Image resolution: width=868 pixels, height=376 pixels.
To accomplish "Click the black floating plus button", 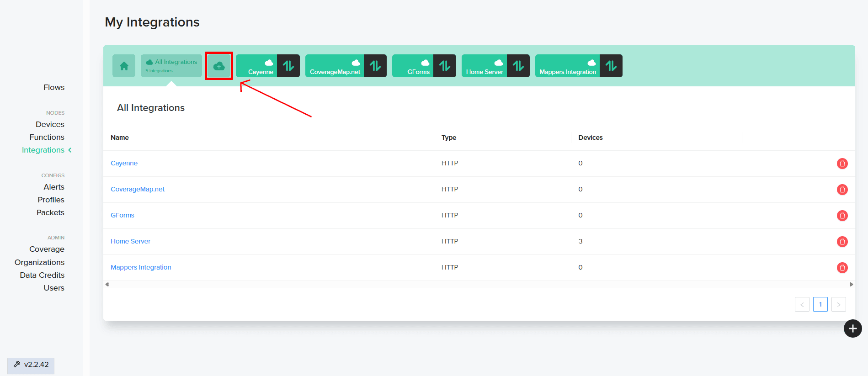I will pos(852,328).
